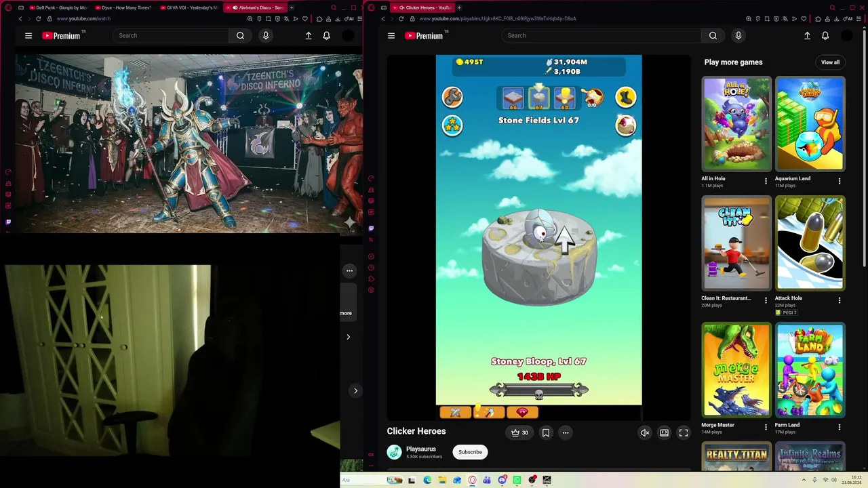The width and height of the screenshot is (868, 488).
Task: Expand the description with the 'more' link in the left window
Action: [346, 313]
